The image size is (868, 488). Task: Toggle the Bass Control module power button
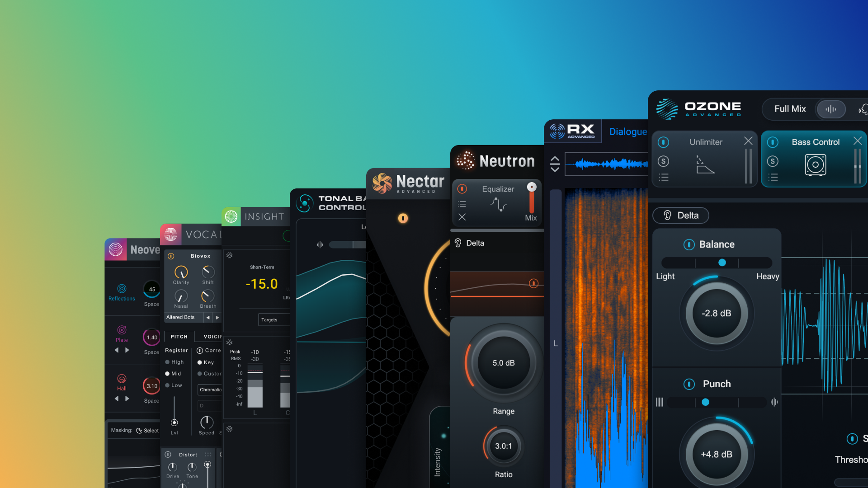click(x=773, y=142)
